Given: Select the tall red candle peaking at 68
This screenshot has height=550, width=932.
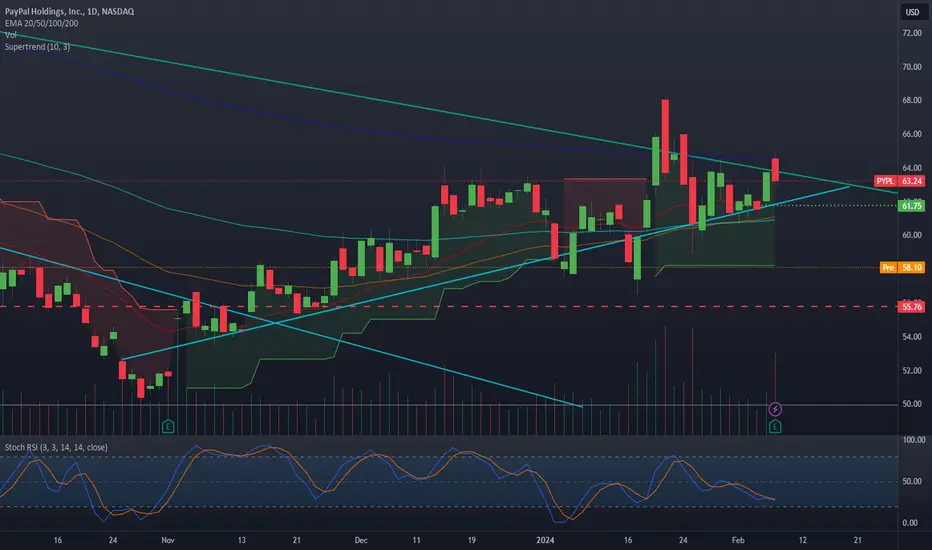Looking at the screenshot, I should pos(665,136).
